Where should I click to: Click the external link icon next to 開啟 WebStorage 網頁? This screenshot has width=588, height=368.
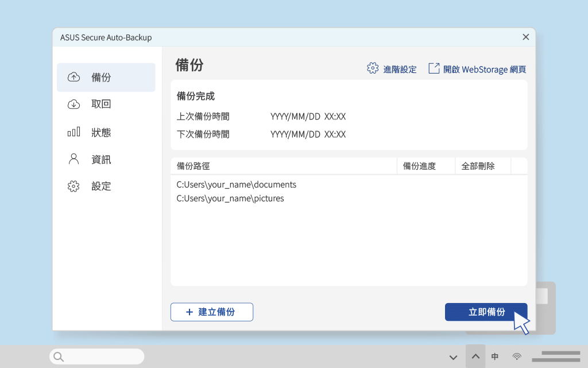click(x=434, y=68)
